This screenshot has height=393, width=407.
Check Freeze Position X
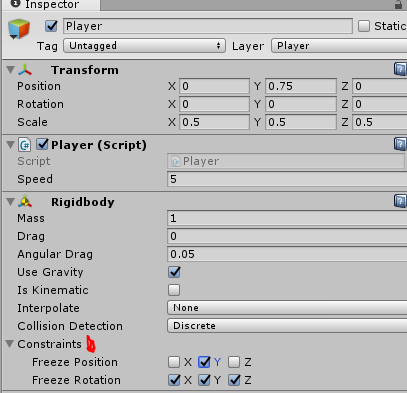pyautogui.click(x=174, y=362)
